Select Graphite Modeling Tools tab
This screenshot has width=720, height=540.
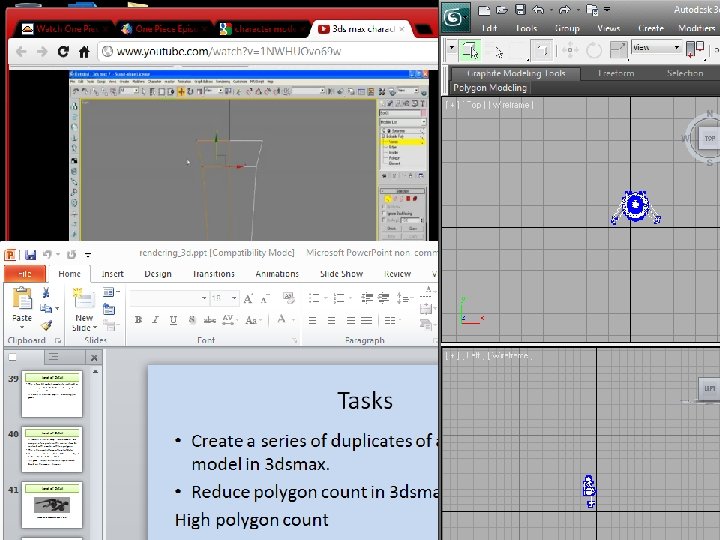click(x=516, y=73)
